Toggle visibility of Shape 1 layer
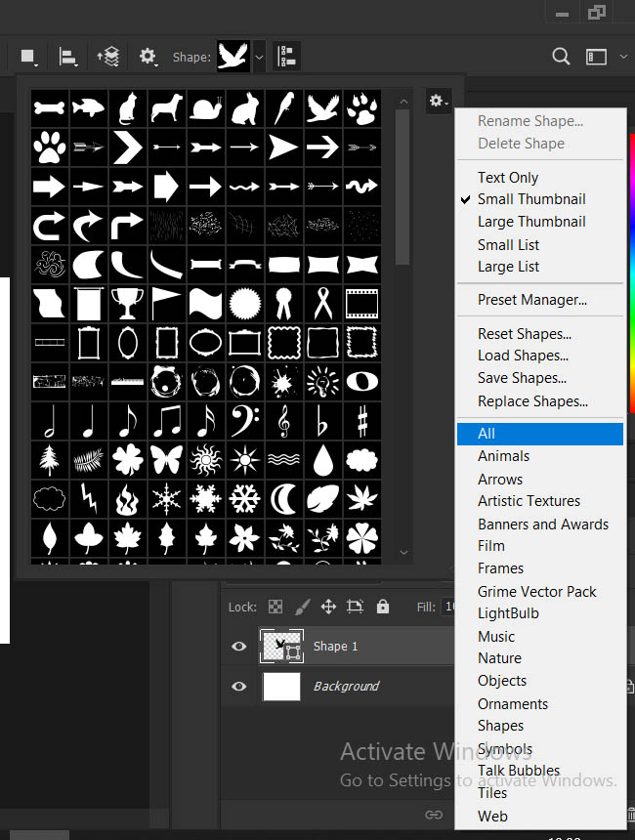Image resolution: width=635 pixels, height=840 pixels. (x=239, y=646)
